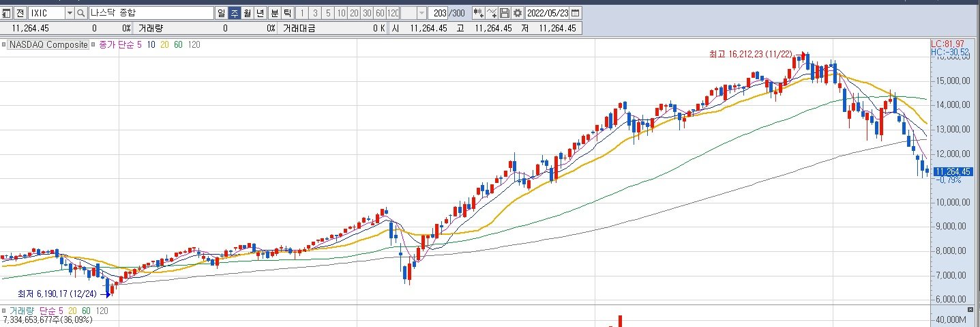Save chart with floppy disk icon
The width and height of the screenshot is (980, 327).
coord(505,13)
